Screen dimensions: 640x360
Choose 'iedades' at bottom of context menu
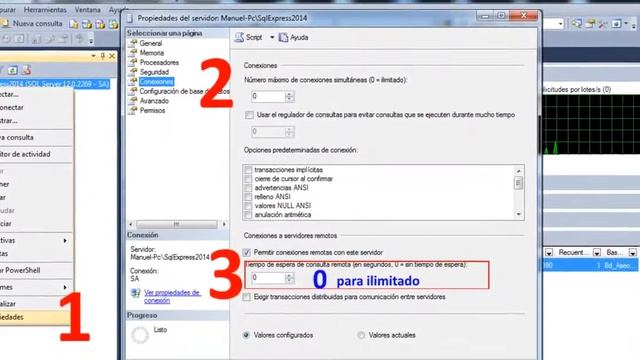[36, 317]
